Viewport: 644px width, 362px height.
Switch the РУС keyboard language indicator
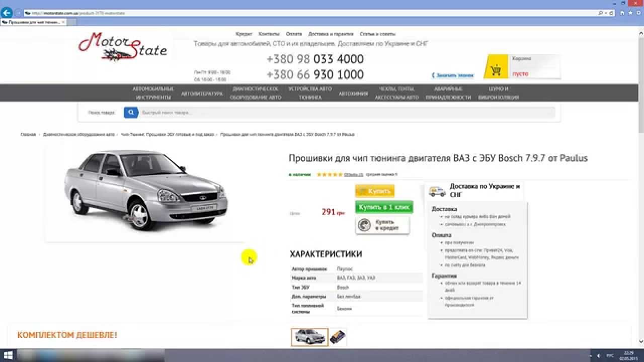[610, 355]
